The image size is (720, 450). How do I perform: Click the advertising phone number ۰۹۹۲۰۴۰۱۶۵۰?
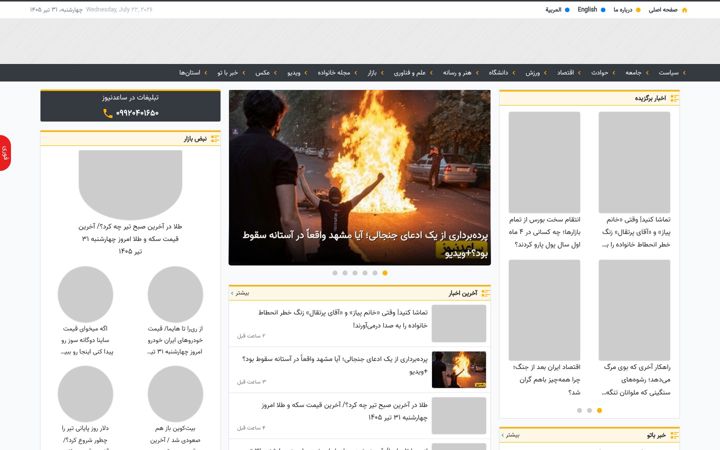(137, 113)
